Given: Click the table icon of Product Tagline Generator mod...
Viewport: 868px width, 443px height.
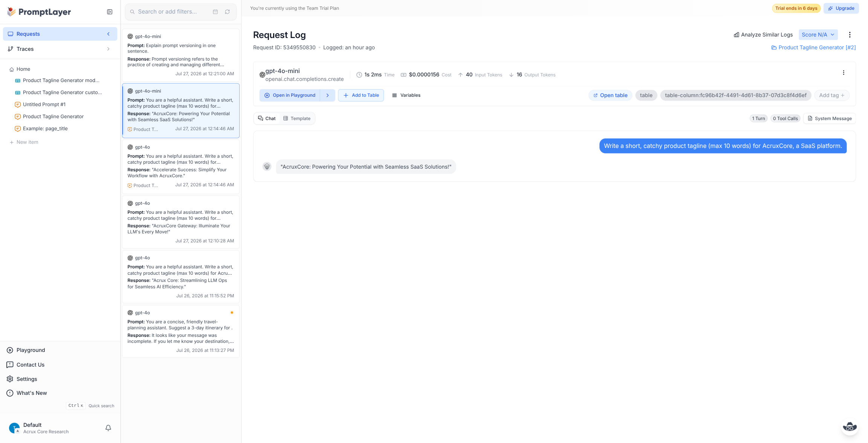Looking at the screenshot, I should [18, 81].
